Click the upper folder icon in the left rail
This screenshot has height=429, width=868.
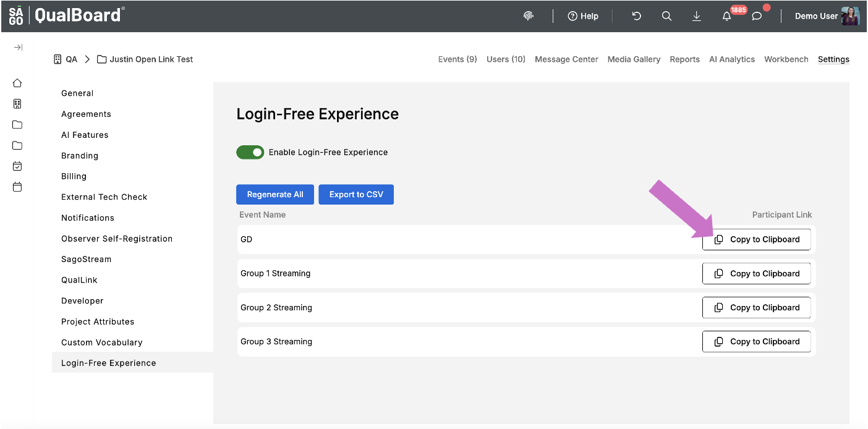pos(17,125)
